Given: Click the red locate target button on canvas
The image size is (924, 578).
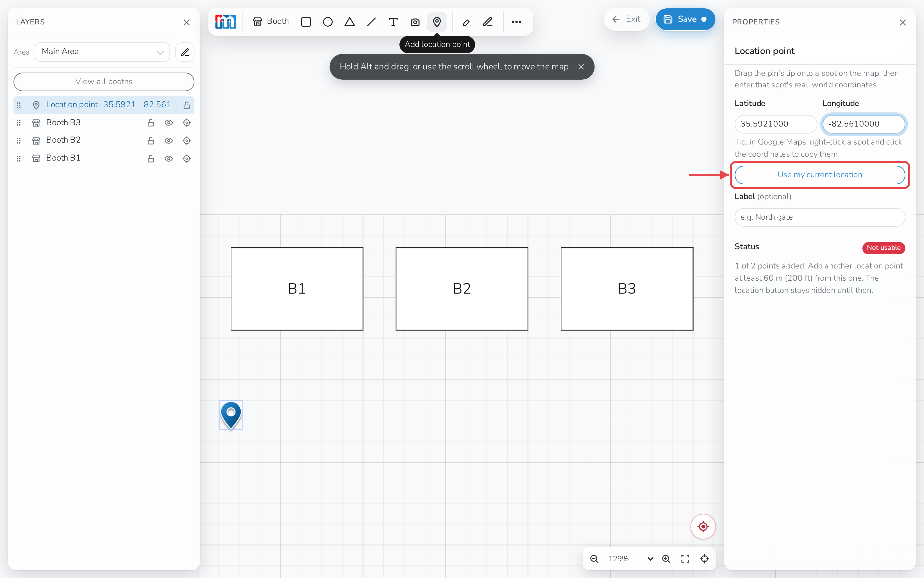Looking at the screenshot, I should [x=703, y=527].
